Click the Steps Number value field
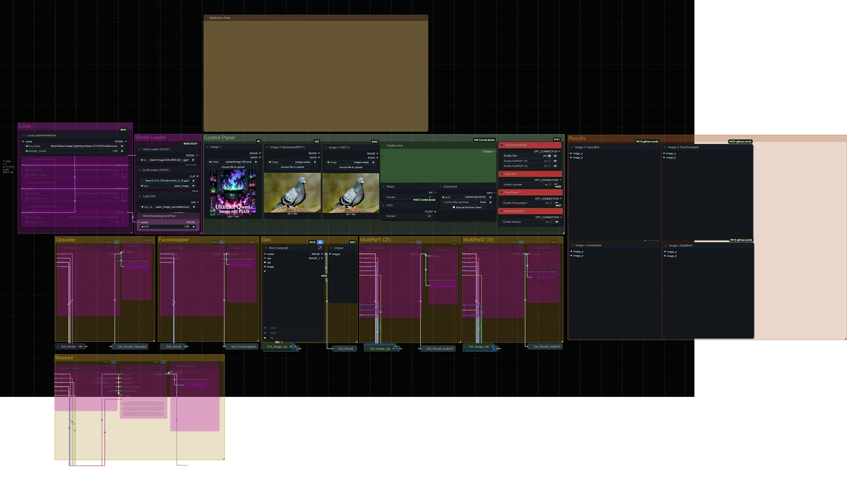 click(x=409, y=197)
